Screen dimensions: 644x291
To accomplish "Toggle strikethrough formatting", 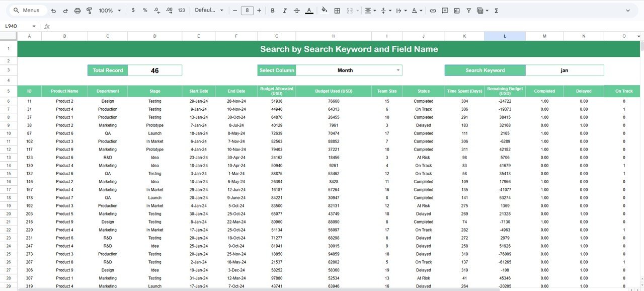I will 297,10.
